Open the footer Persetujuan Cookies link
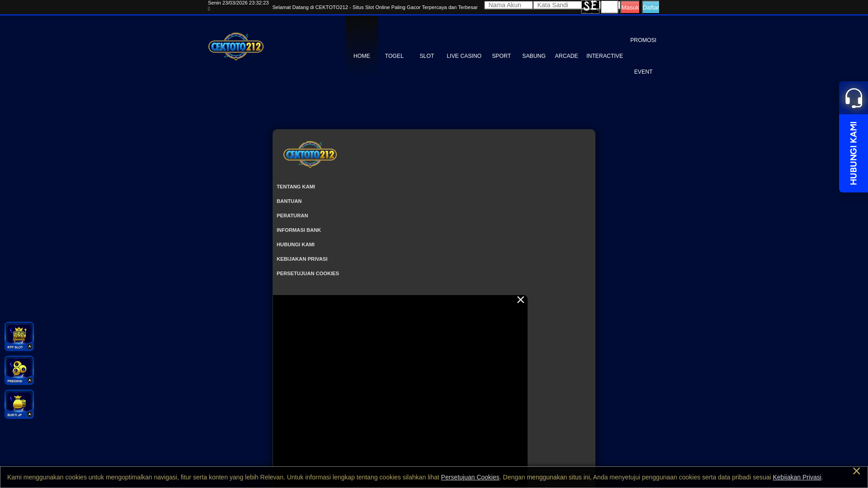Viewport: 868px width, 488px height. click(x=308, y=273)
